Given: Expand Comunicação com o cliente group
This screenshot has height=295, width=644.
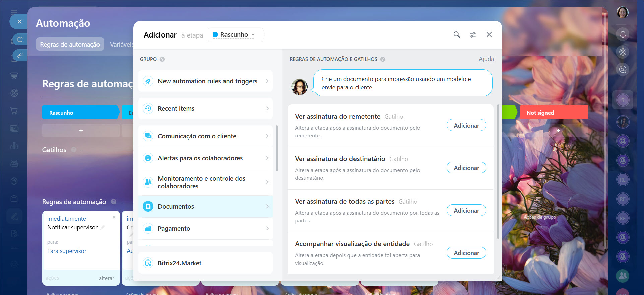Looking at the screenshot, I should click(x=205, y=136).
